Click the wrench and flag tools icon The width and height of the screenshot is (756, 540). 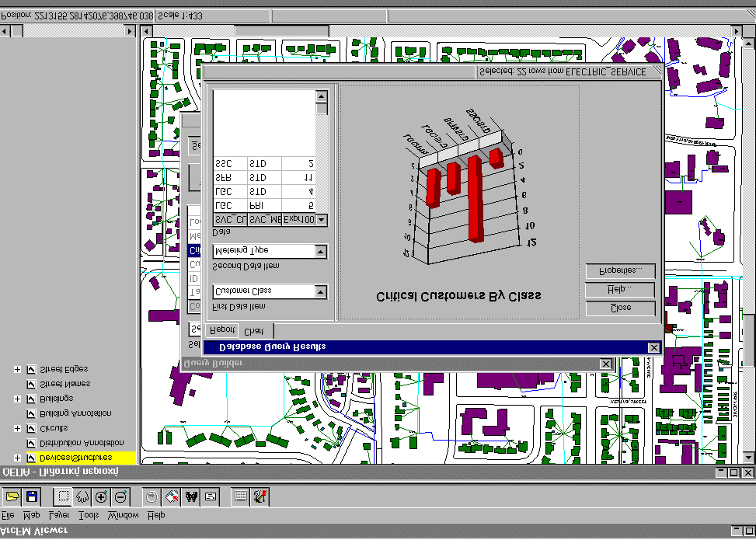[260, 496]
